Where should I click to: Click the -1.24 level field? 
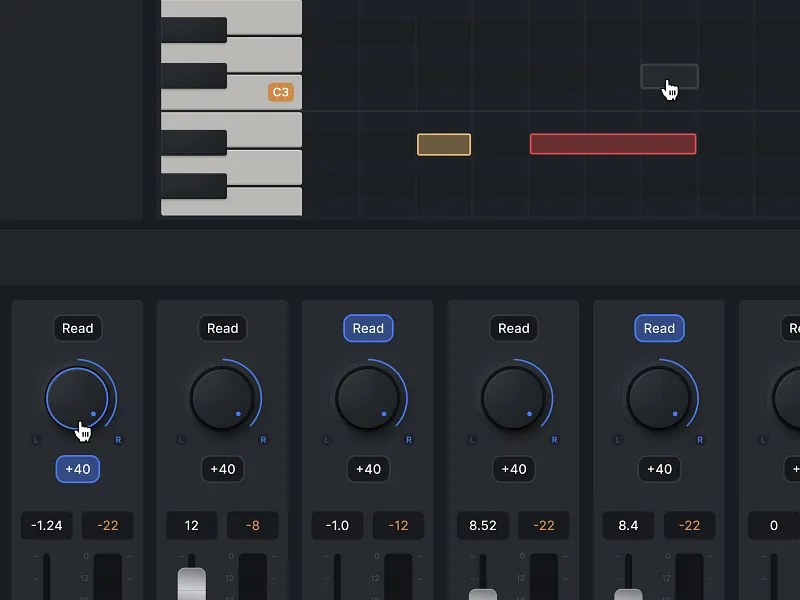click(47, 525)
